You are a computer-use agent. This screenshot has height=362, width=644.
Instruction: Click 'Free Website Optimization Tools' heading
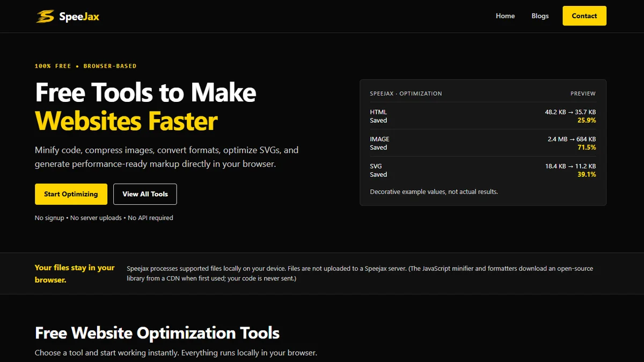click(157, 333)
